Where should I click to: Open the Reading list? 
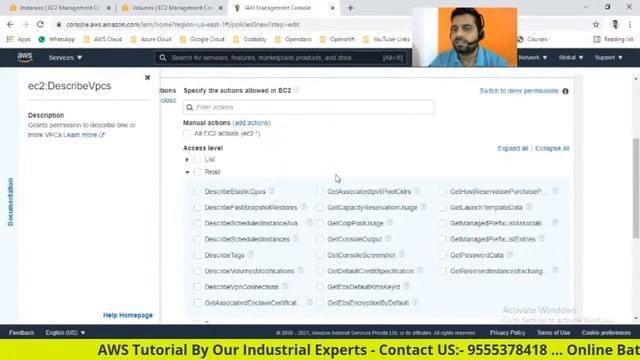click(613, 39)
